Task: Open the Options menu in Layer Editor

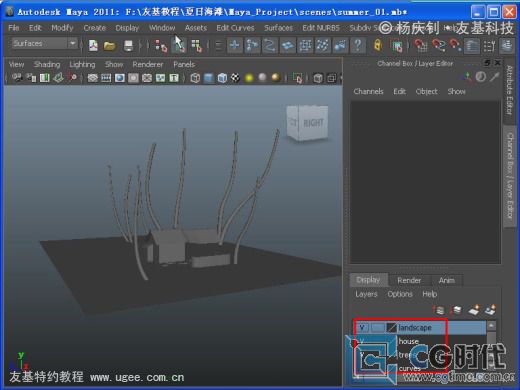Action: [x=400, y=294]
